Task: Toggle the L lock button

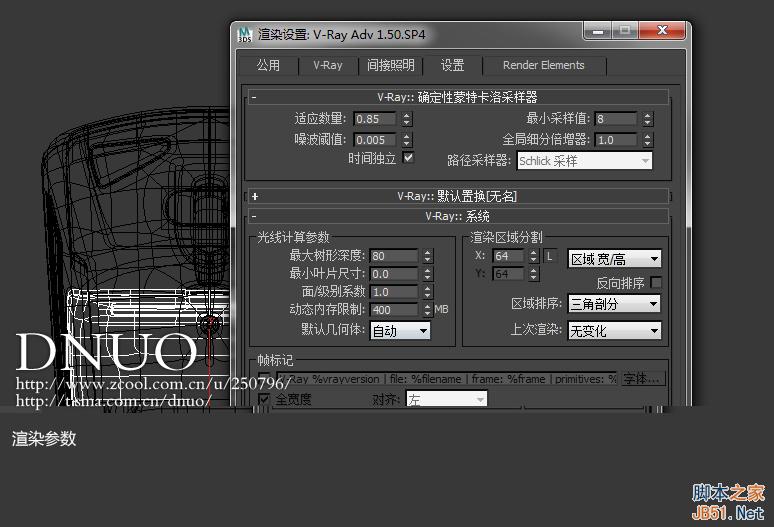Action: click(550, 256)
